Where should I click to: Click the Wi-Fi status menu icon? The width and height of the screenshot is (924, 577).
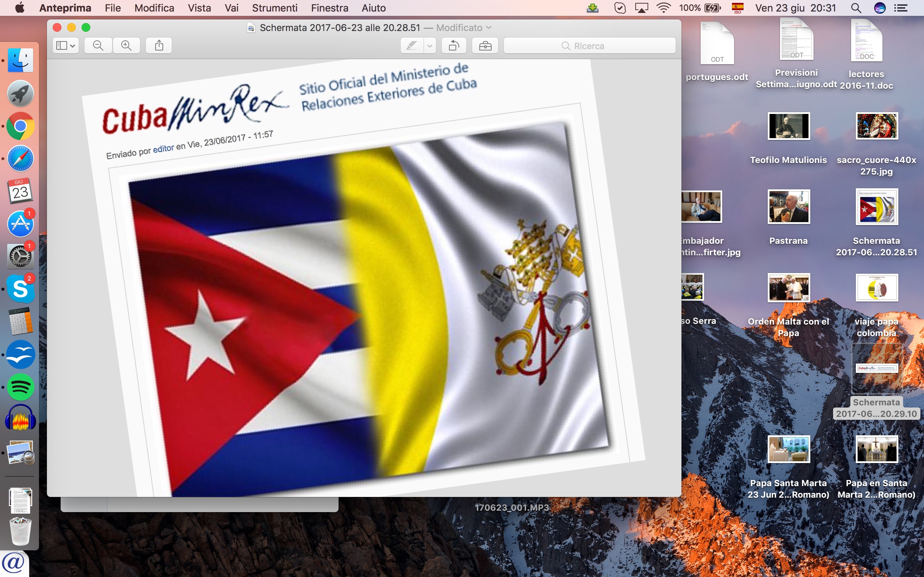click(x=664, y=8)
